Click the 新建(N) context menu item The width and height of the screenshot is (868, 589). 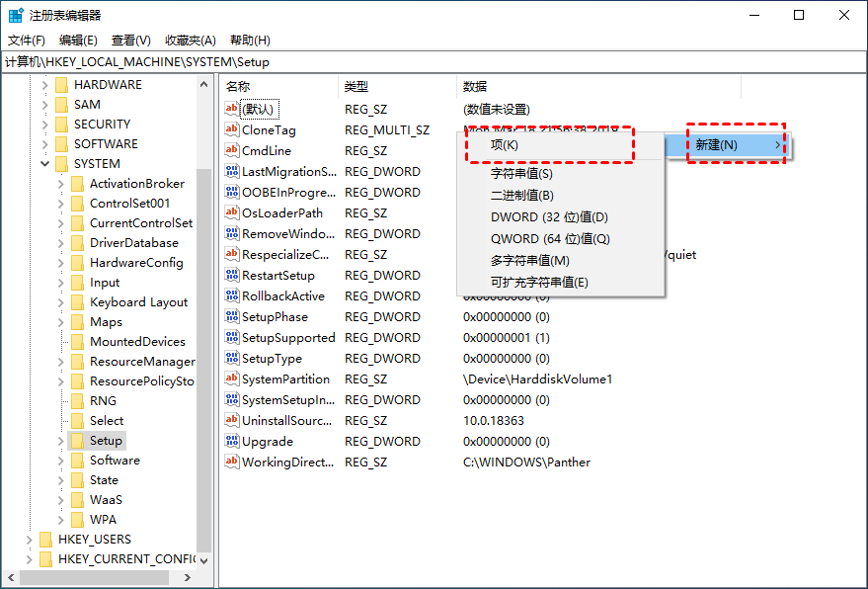(728, 145)
